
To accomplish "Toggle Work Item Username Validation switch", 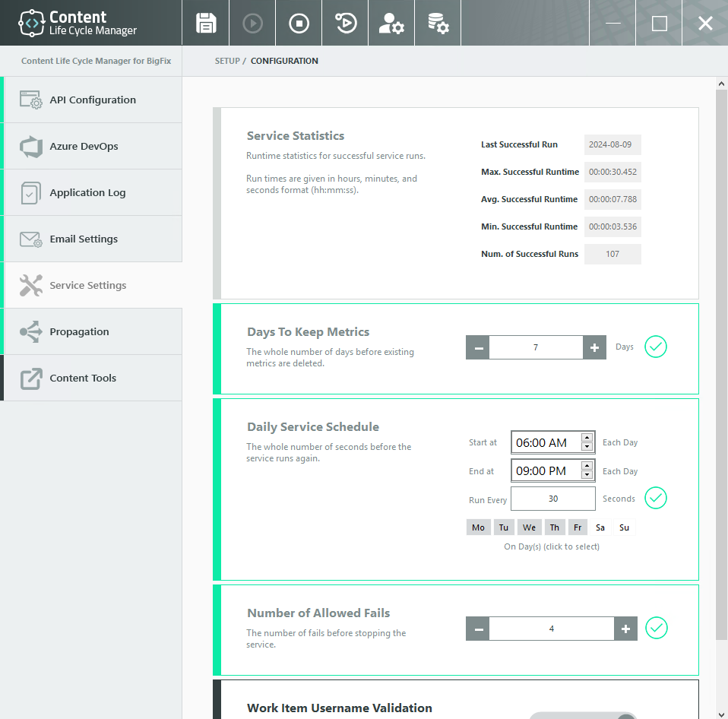I will click(x=583, y=715).
